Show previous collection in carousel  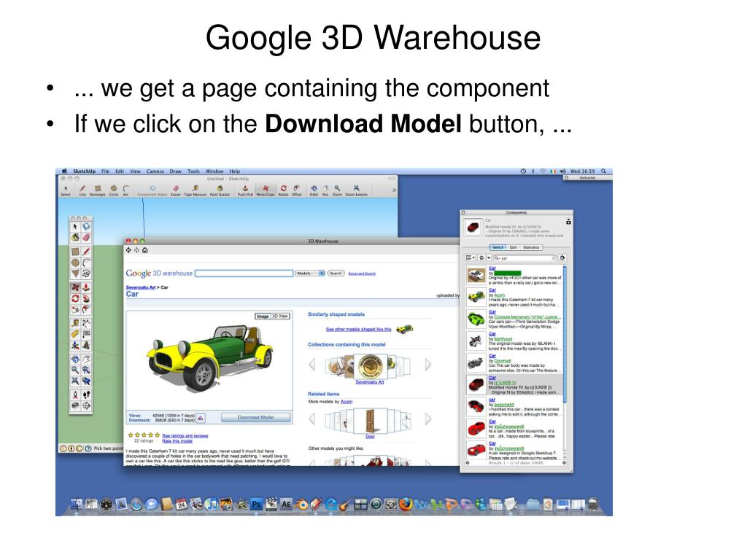(x=312, y=365)
